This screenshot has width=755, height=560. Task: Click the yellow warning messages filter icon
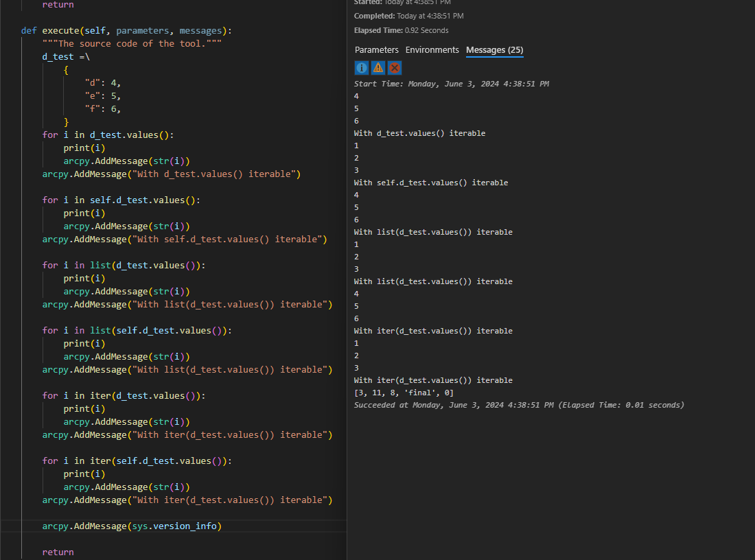[378, 67]
